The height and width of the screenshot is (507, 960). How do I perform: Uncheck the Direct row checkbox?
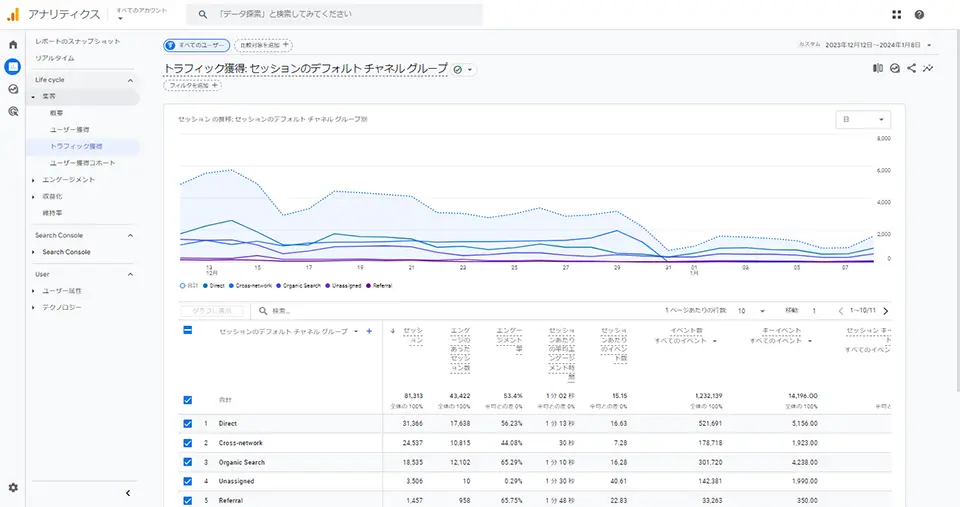(188, 424)
